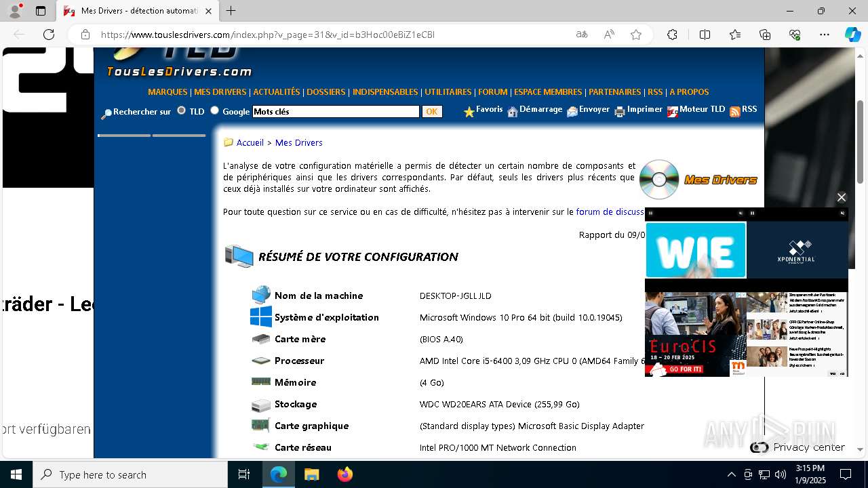
Task: Click the Envoyer mail icon
Action: (572, 112)
